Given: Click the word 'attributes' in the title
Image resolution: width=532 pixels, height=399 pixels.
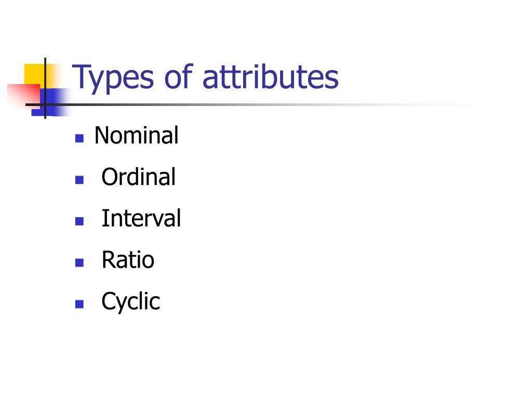Looking at the screenshot, I should pos(270,77).
